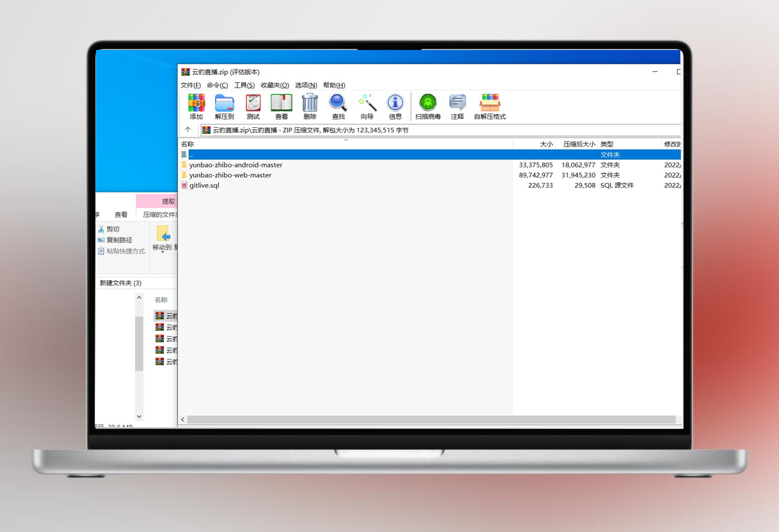Go up one folder with the arrow button
Viewport: 779px width, 532px height.
188,130
